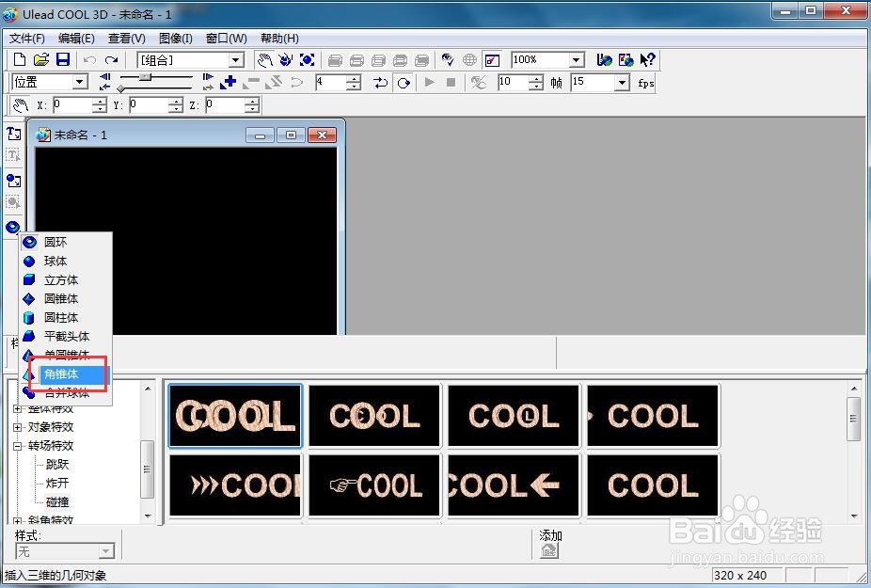The height and width of the screenshot is (588, 871).
Task: Select 炸开 in the effects tree
Action: point(57,483)
